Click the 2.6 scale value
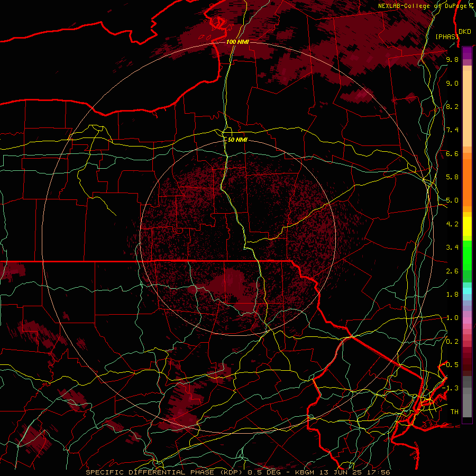The width and height of the screenshot is (476, 476). click(452, 271)
